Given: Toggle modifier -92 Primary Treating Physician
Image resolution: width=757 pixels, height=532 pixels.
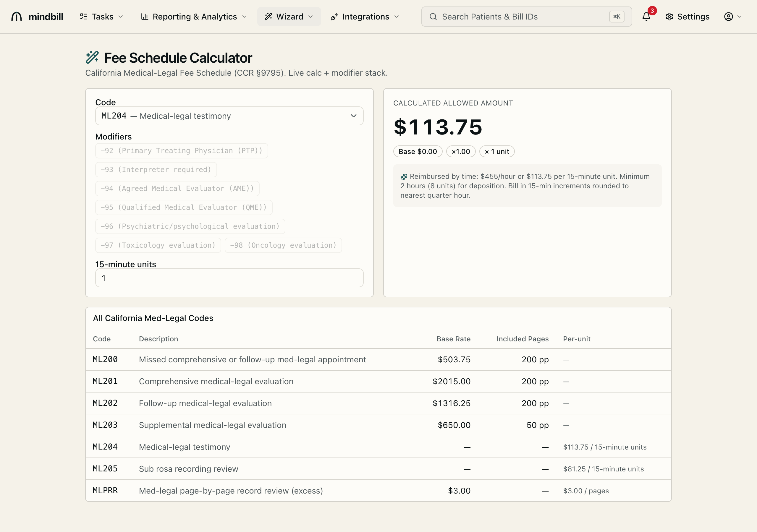Looking at the screenshot, I should point(181,151).
